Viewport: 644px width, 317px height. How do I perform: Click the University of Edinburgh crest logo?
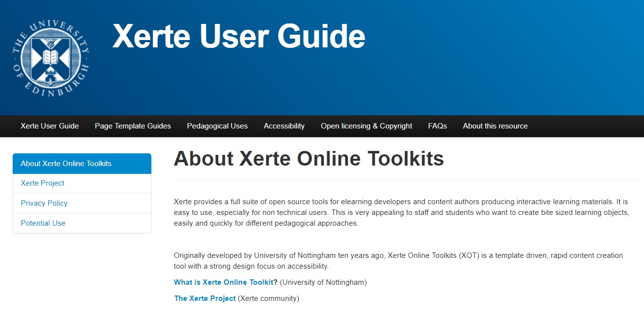[x=51, y=58]
